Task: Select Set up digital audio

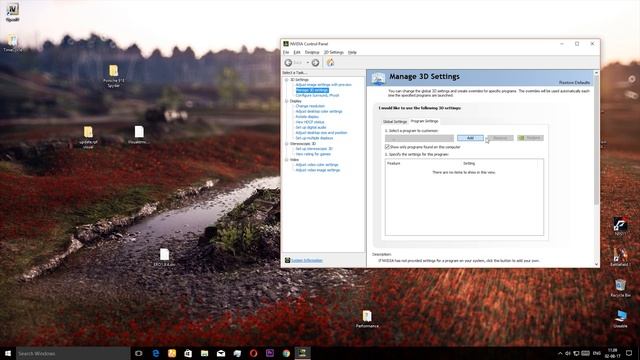Action: (311, 127)
